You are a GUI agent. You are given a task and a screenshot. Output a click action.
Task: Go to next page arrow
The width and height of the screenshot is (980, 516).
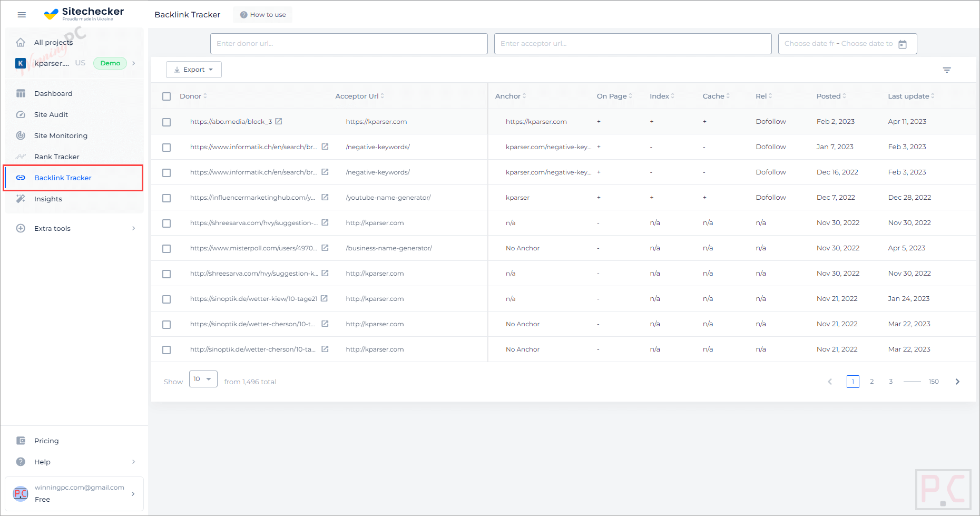(x=957, y=382)
